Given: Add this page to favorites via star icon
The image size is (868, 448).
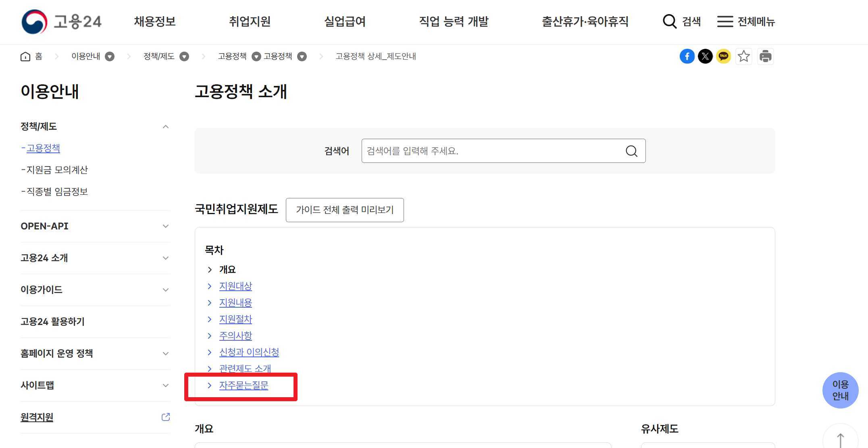Looking at the screenshot, I should (x=744, y=56).
